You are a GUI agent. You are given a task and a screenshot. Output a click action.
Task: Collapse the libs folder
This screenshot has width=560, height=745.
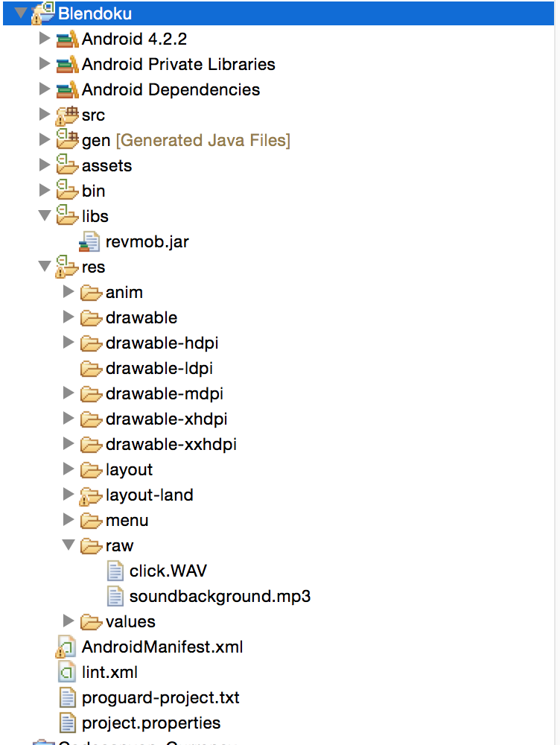(45, 216)
